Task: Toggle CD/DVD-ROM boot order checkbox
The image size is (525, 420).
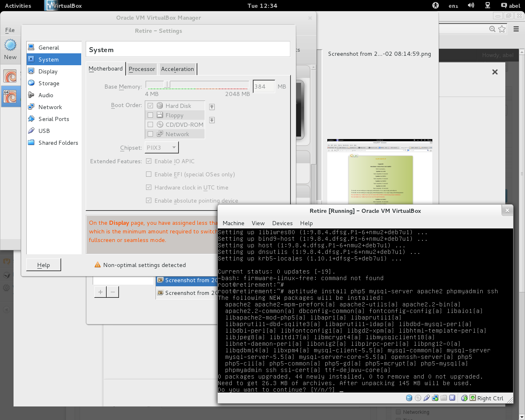Action: click(150, 125)
